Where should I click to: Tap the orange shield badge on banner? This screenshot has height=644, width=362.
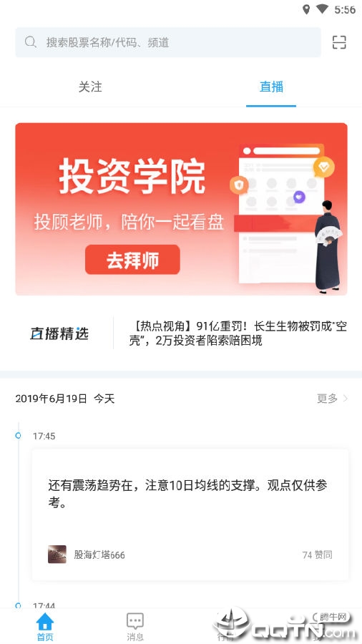tap(239, 185)
